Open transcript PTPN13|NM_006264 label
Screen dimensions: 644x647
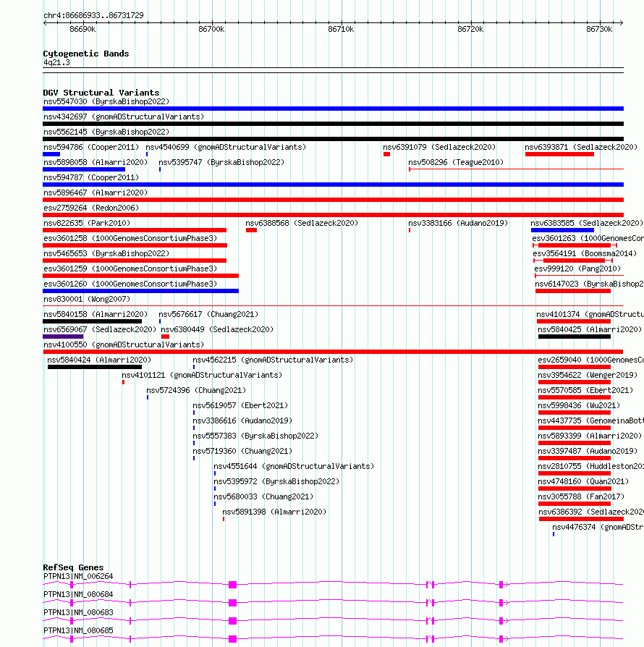[78, 577]
